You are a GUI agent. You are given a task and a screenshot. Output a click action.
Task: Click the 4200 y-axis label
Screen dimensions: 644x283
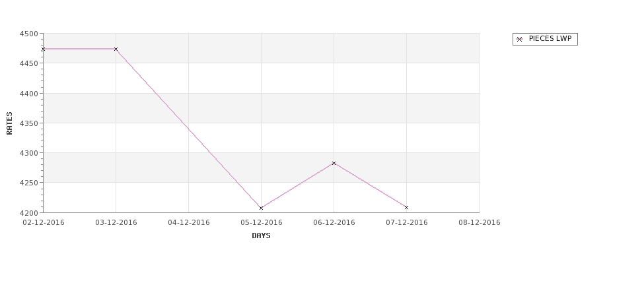pos(29,213)
